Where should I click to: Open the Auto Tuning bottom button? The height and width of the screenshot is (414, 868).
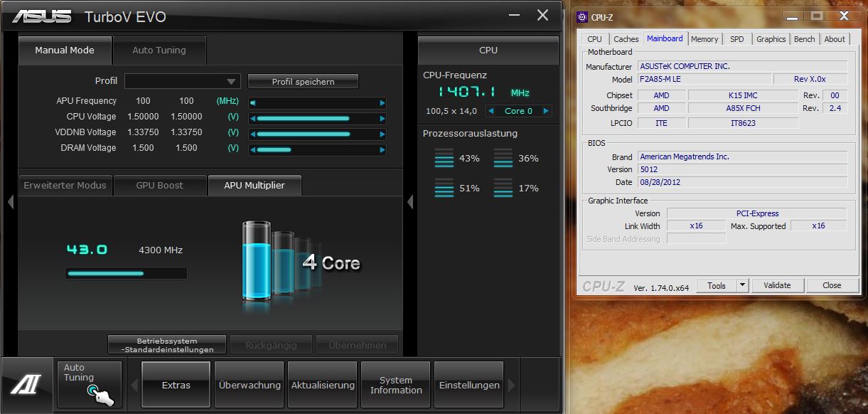click(x=89, y=385)
